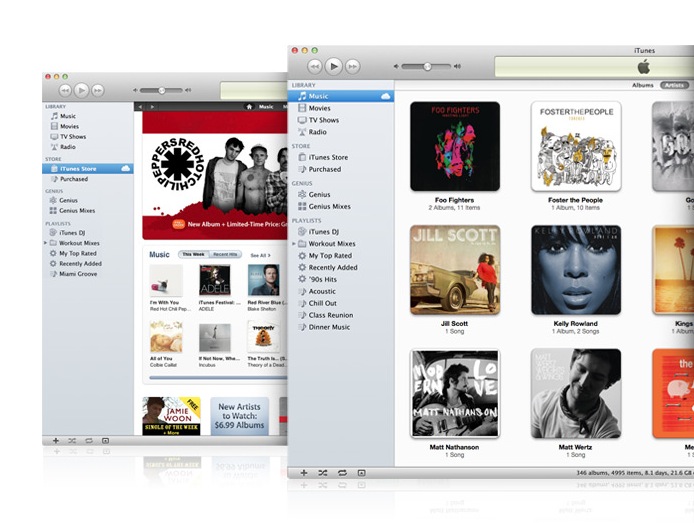This screenshot has height=523, width=694.
Task: Toggle repeat in back iTunes window
Action: click(x=89, y=441)
